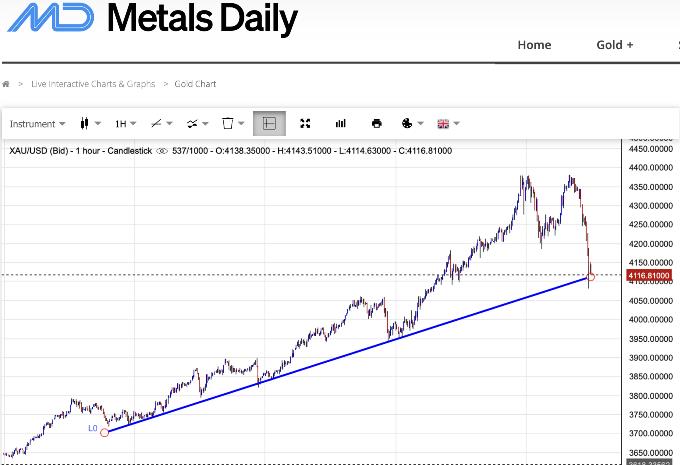Click the home icon in breadcrumbs
The image size is (680, 465).
coord(7,84)
